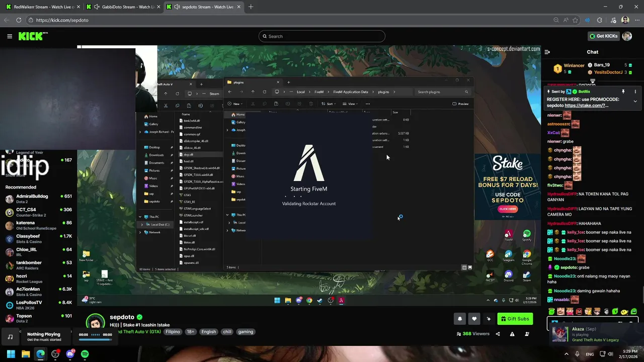Screen dimensions: 644x362
Task: Click Winlancer in the gift leaderboard
Action: (574, 65)
